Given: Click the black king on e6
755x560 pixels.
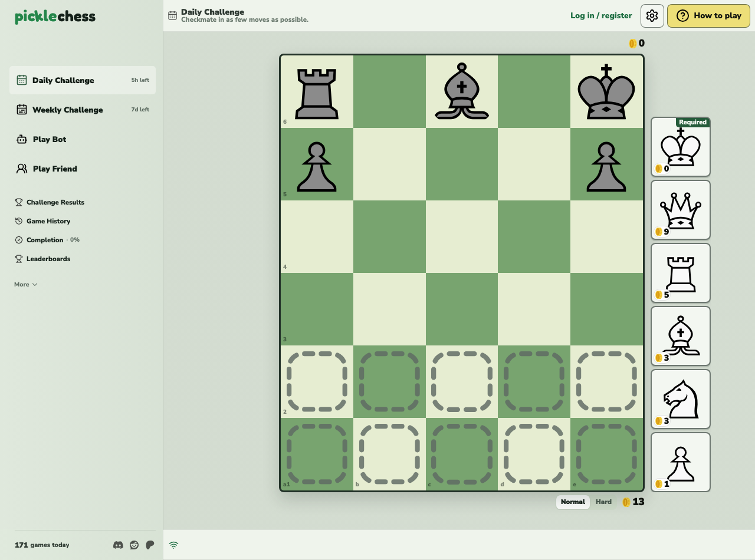Looking at the screenshot, I should click(x=606, y=92).
